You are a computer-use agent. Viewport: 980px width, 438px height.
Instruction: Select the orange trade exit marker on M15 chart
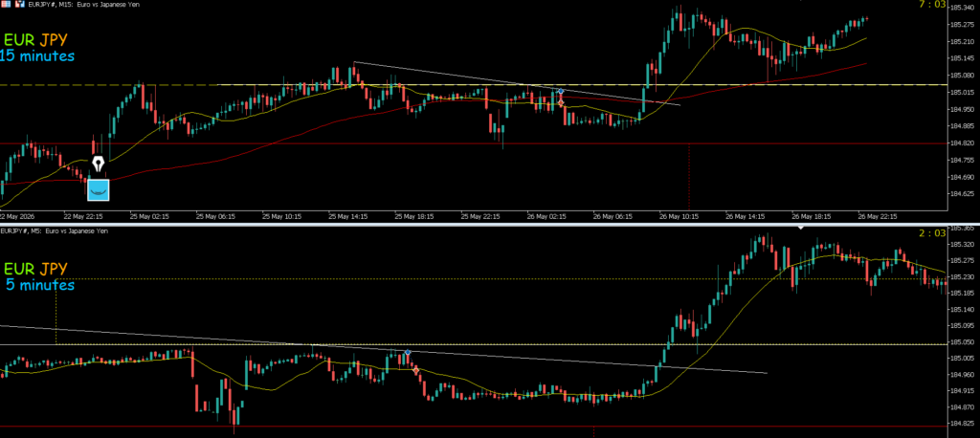pos(561,102)
